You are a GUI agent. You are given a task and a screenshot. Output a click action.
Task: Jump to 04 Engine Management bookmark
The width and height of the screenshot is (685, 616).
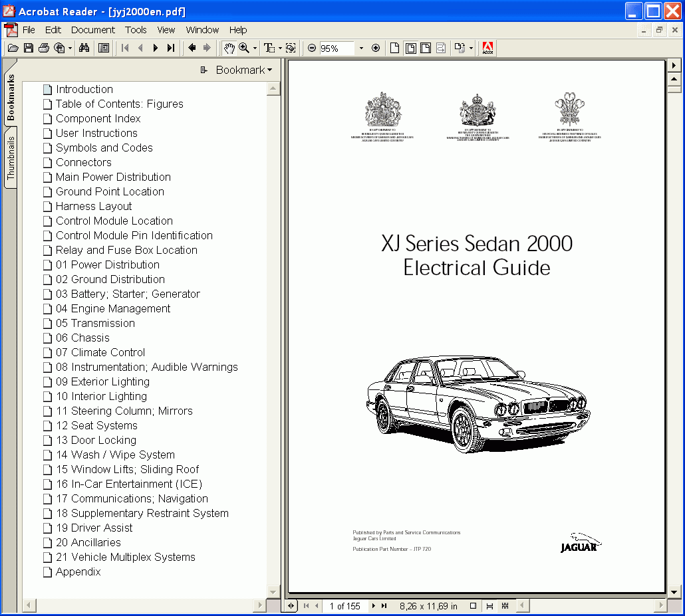112,308
